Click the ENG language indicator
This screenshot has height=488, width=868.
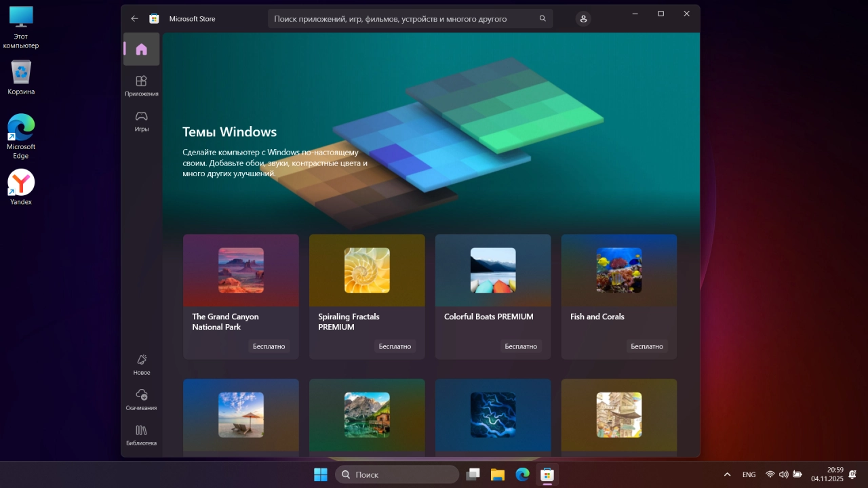click(749, 474)
